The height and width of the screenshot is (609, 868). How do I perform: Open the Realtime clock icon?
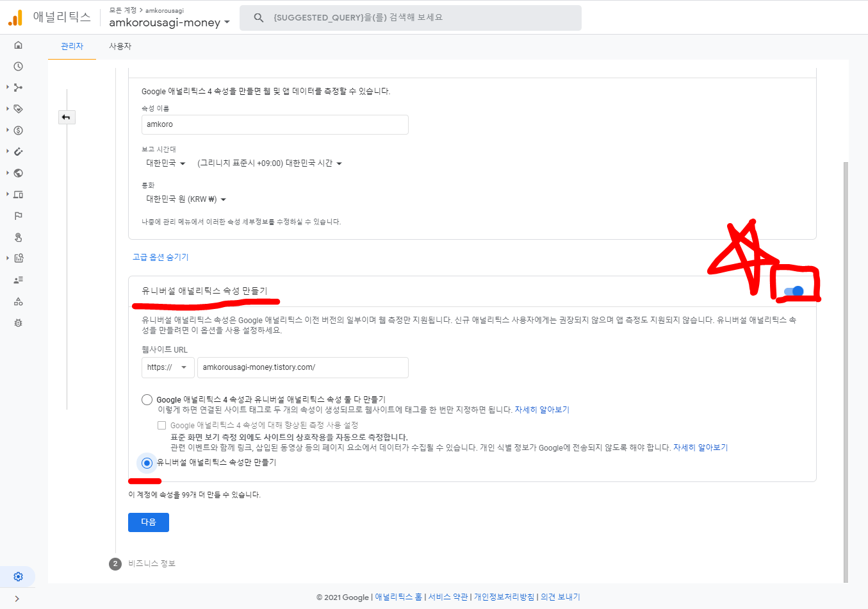point(18,66)
